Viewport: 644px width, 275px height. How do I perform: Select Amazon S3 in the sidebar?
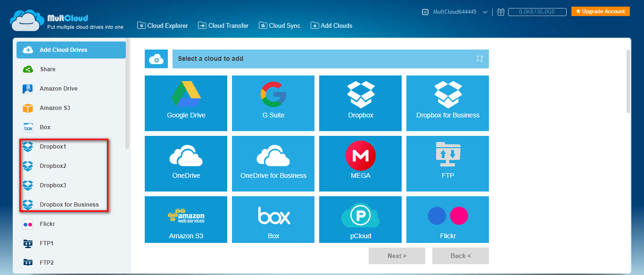[x=55, y=108]
